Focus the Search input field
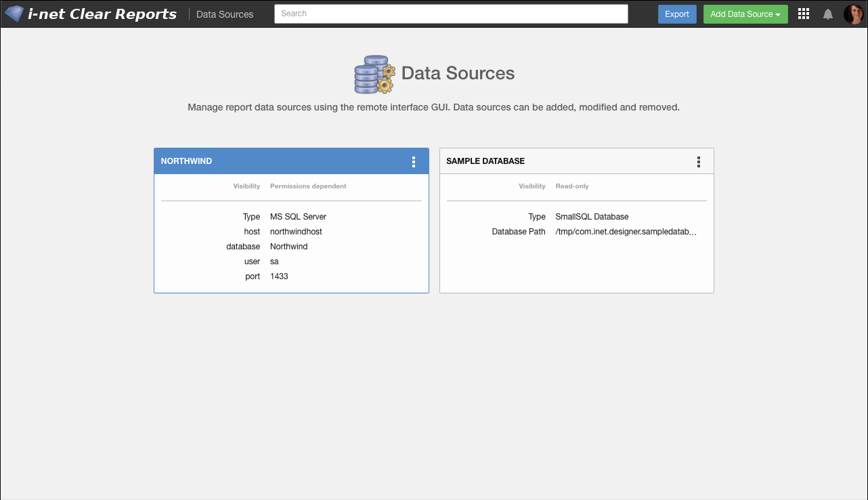868x500 pixels. (x=451, y=14)
